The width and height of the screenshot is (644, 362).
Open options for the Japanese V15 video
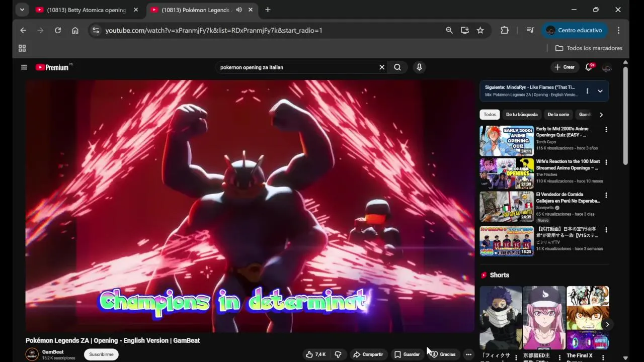click(606, 230)
